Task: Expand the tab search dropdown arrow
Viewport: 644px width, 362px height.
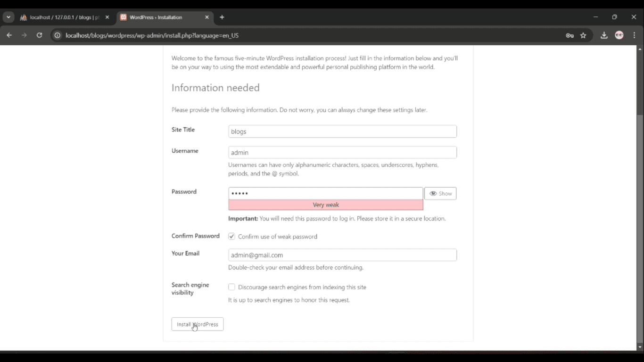Action: pos(8,17)
